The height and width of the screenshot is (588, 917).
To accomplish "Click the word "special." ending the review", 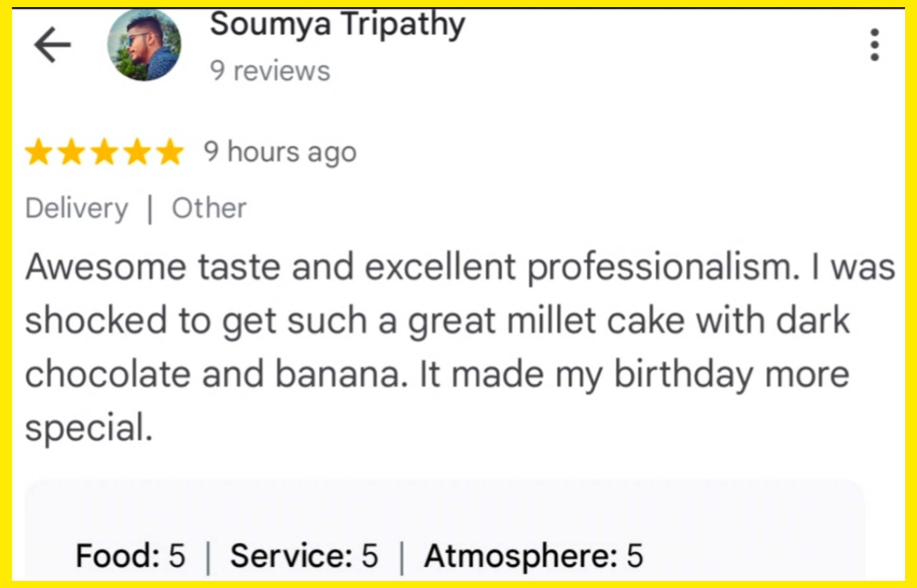I will pyautogui.click(x=89, y=428).
